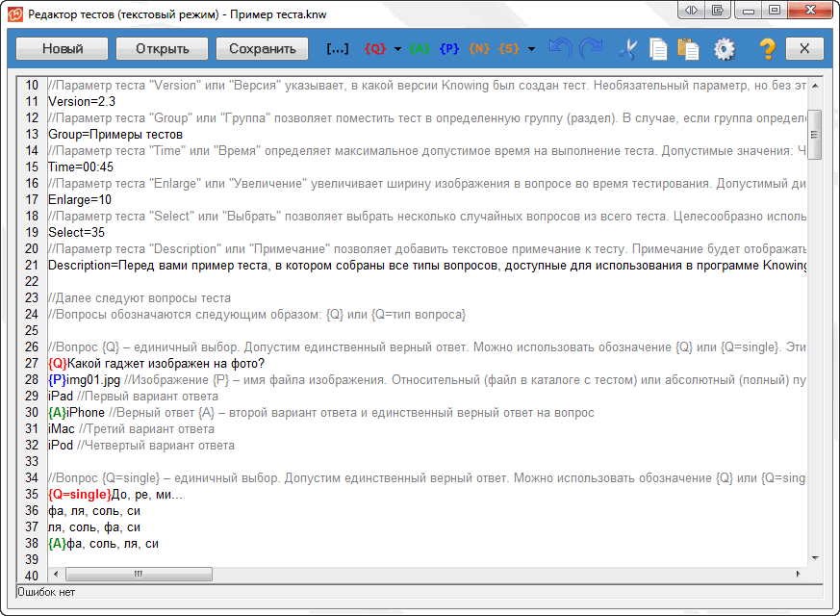Click line ля, соль, фа, си
Screen dimensions: 840x616
(94, 527)
